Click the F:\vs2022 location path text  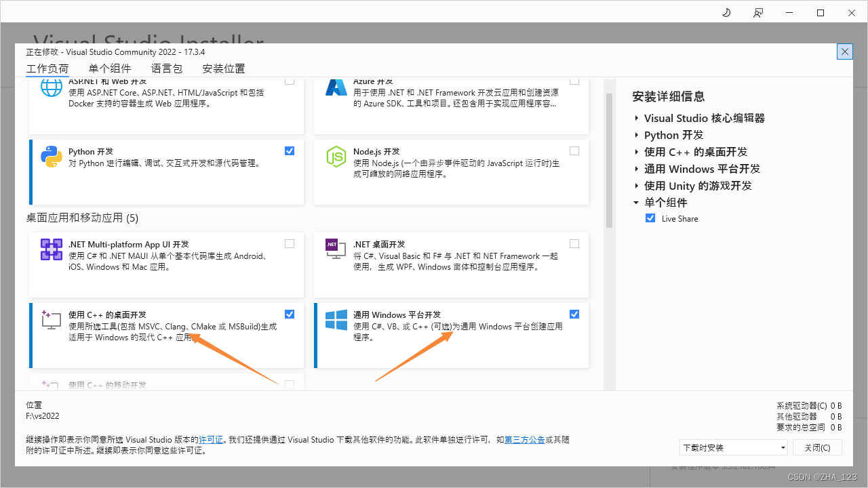(43, 416)
